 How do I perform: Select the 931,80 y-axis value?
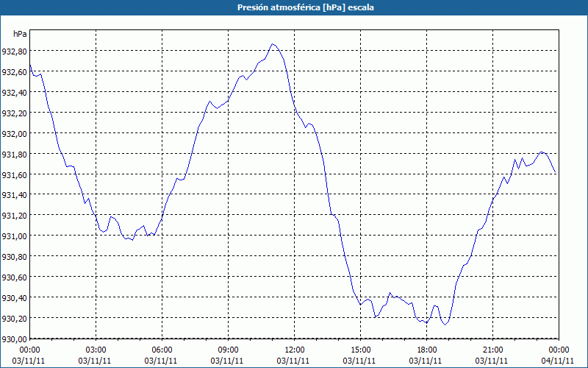pos(14,155)
